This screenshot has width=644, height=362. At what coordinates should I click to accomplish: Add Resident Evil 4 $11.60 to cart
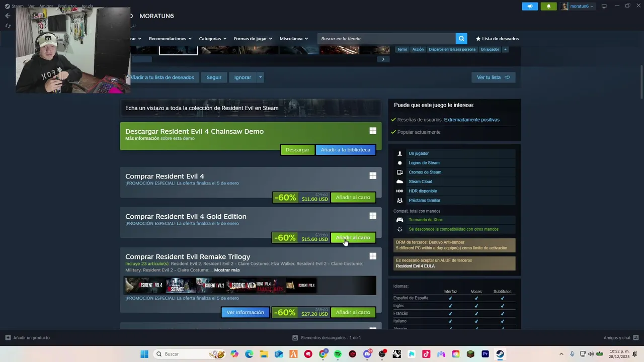coord(353,198)
